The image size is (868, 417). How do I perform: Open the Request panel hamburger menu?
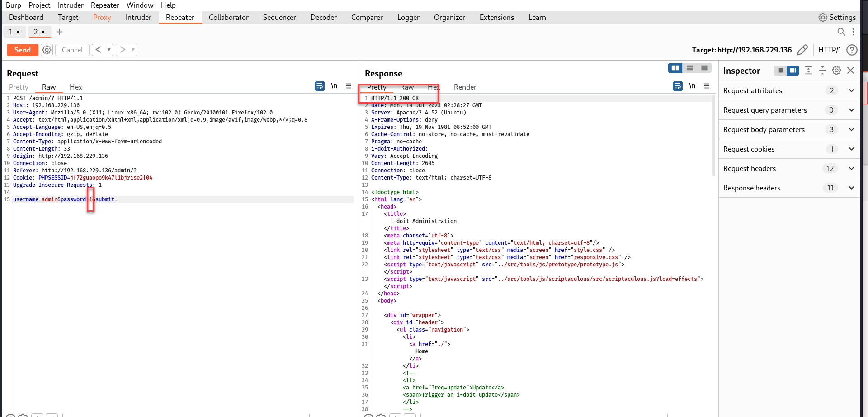pyautogui.click(x=349, y=86)
